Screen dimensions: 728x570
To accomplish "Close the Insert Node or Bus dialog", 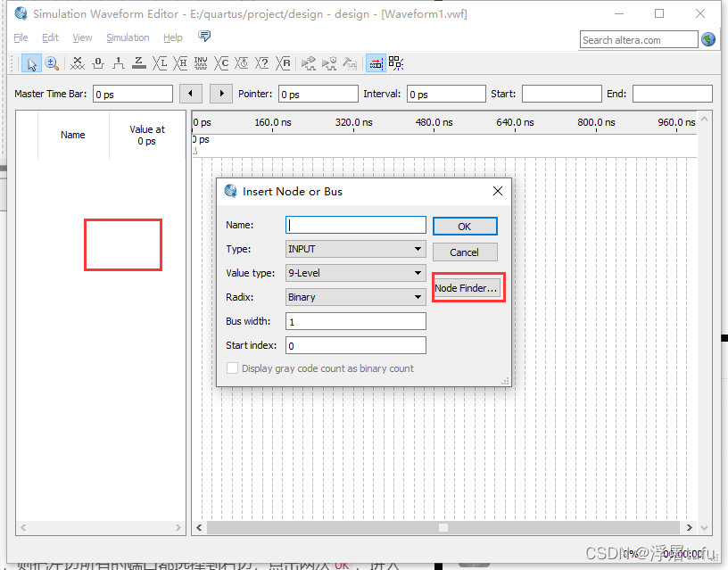I will click(498, 191).
